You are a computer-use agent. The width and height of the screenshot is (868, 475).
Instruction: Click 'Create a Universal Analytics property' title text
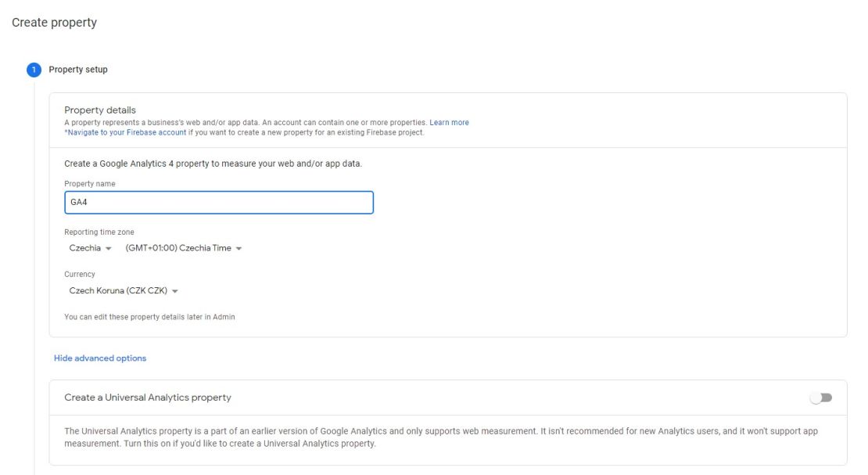click(148, 398)
